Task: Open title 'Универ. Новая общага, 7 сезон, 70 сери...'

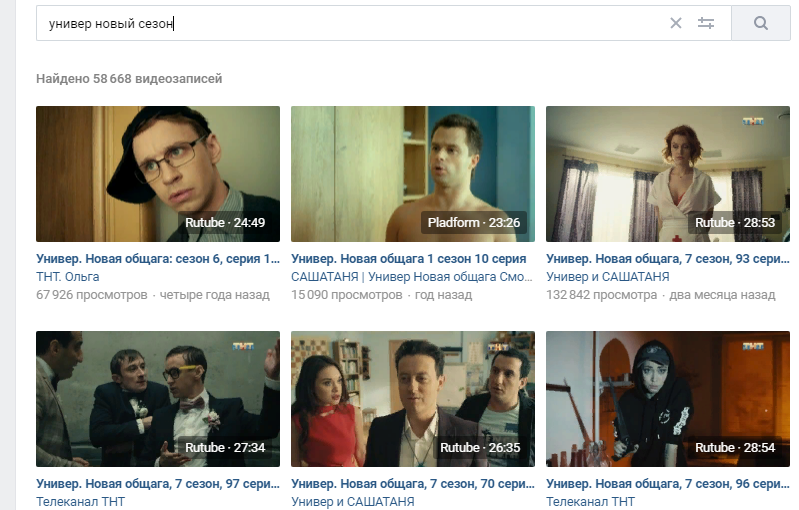Action: point(413,484)
